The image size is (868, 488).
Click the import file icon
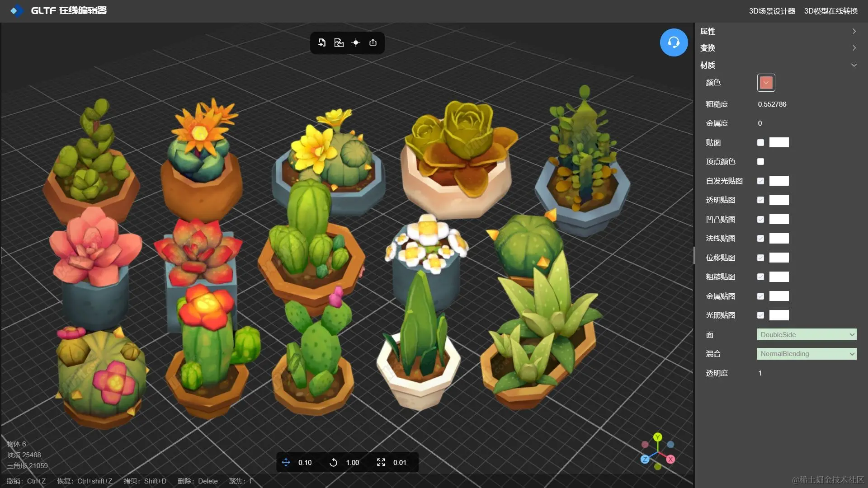tap(322, 42)
